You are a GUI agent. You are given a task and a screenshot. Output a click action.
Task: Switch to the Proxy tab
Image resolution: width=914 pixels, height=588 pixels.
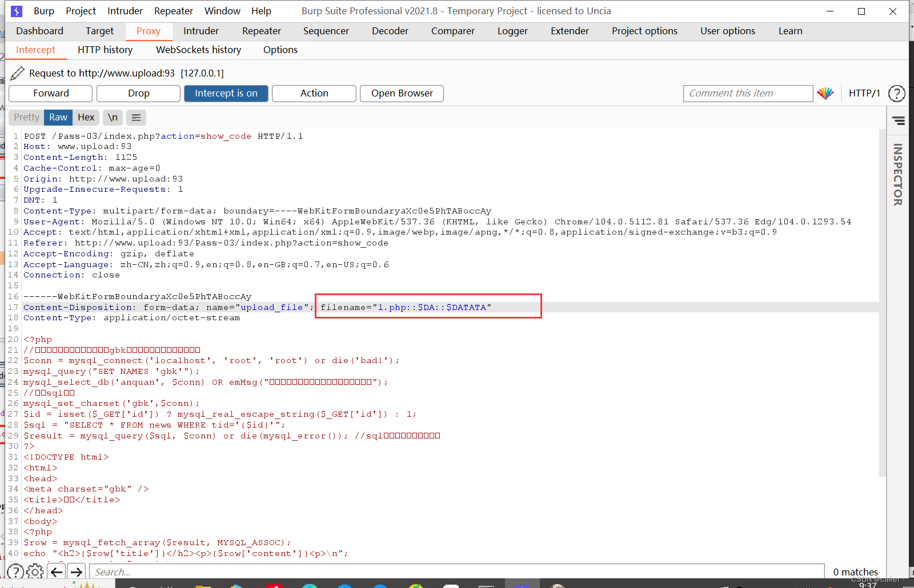click(x=149, y=31)
